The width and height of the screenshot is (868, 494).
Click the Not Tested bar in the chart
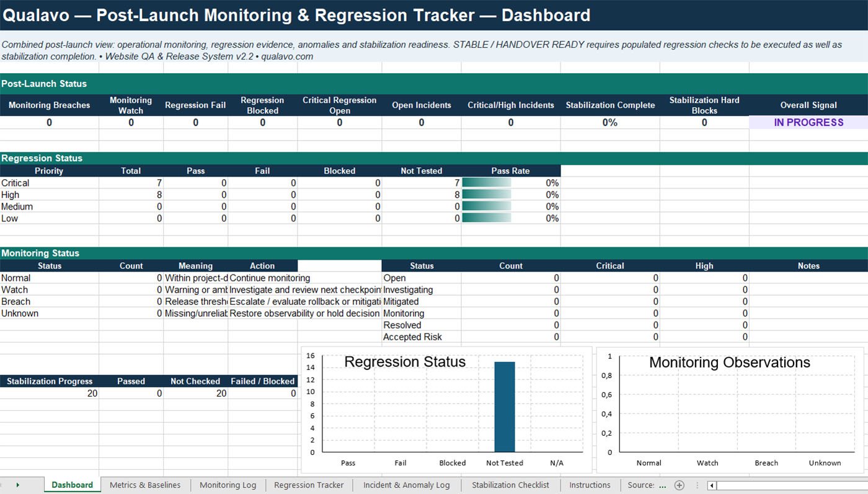coord(505,407)
